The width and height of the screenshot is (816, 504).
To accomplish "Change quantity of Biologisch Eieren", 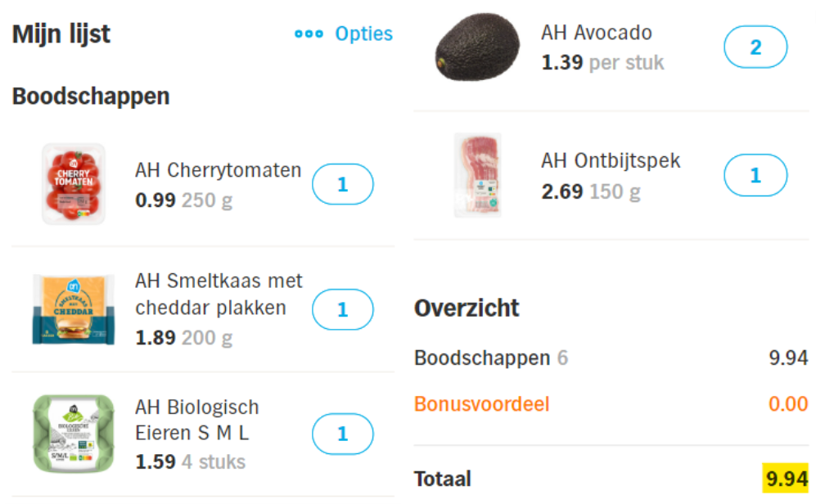I will coord(342,434).
